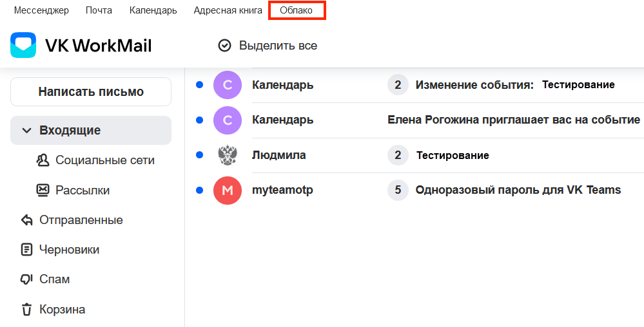Open email about Елена Рогожина's event invitation

pos(513,120)
